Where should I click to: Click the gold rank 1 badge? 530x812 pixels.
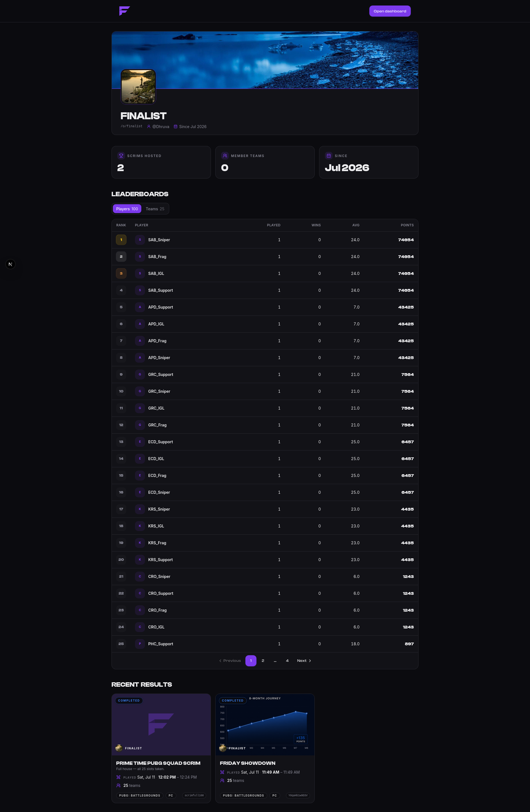pyautogui.click(x=121, y=240)
